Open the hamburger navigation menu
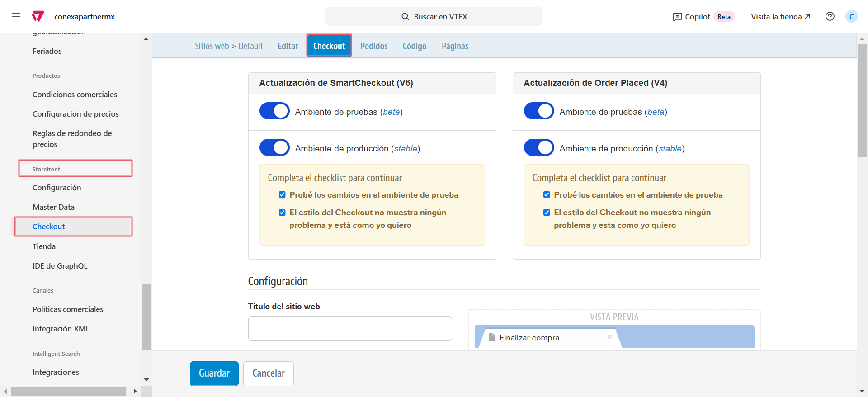This screenshot has width=868, height=397. (x=16, y=17)
